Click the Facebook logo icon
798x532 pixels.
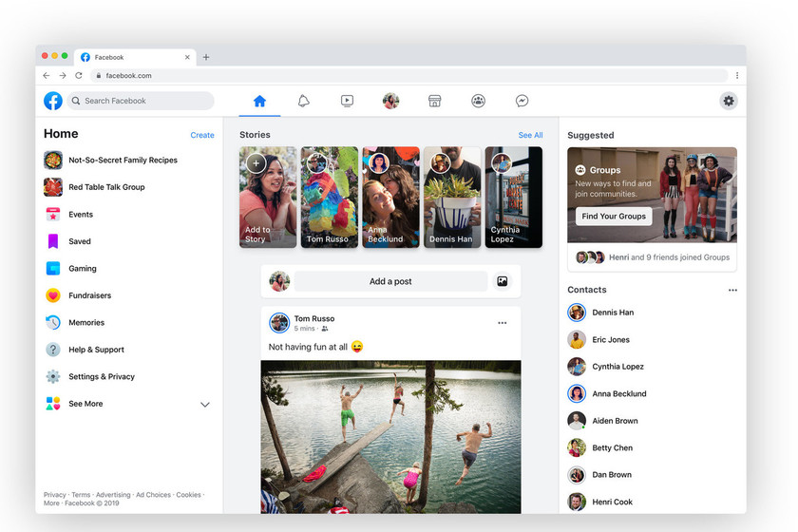click(53, 101)
